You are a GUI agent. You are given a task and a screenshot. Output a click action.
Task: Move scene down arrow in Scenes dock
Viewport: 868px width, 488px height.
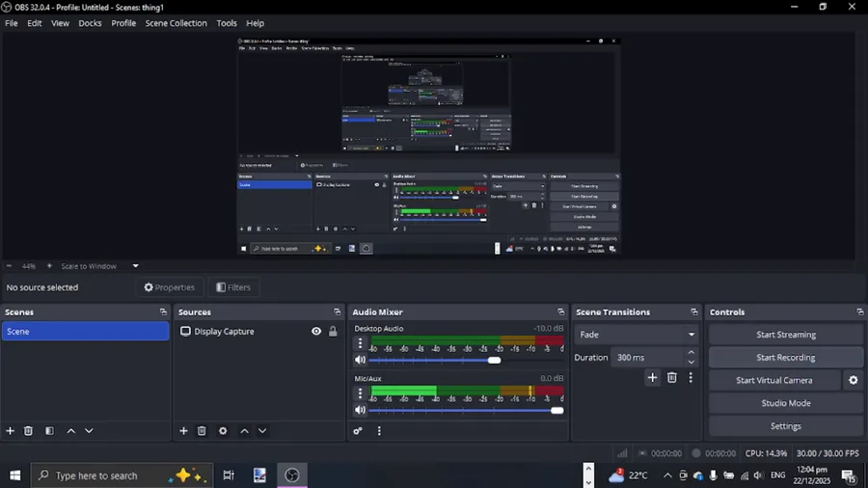pyautogui.click(x=89, y=431)
